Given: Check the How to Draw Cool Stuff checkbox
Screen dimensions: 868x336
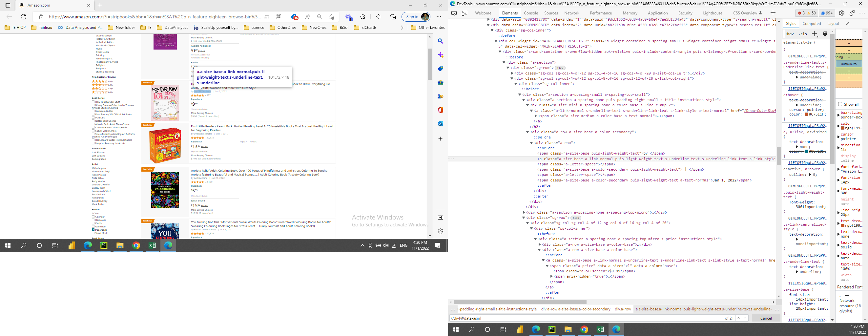Looking at the screenshot, I should coord(93,102).
